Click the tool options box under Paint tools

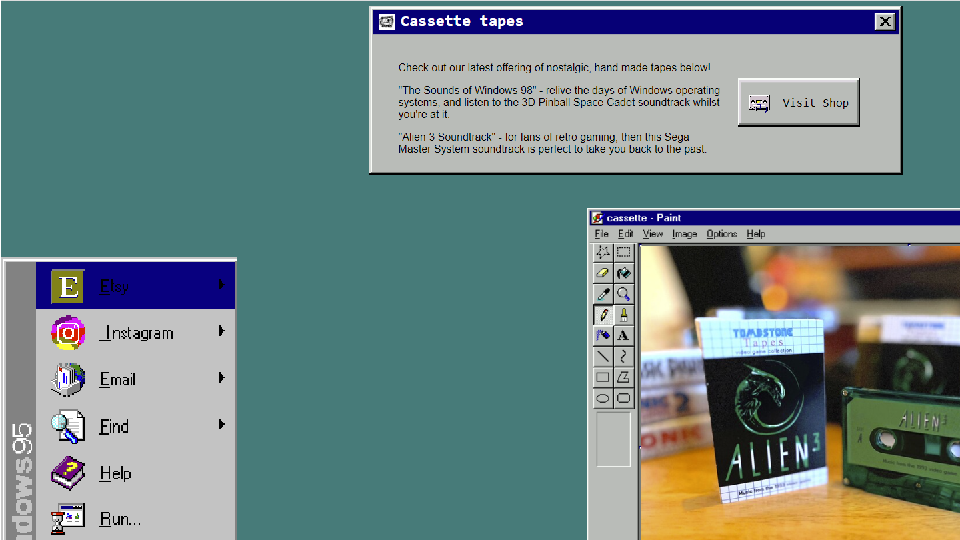(x=613, y=440)
